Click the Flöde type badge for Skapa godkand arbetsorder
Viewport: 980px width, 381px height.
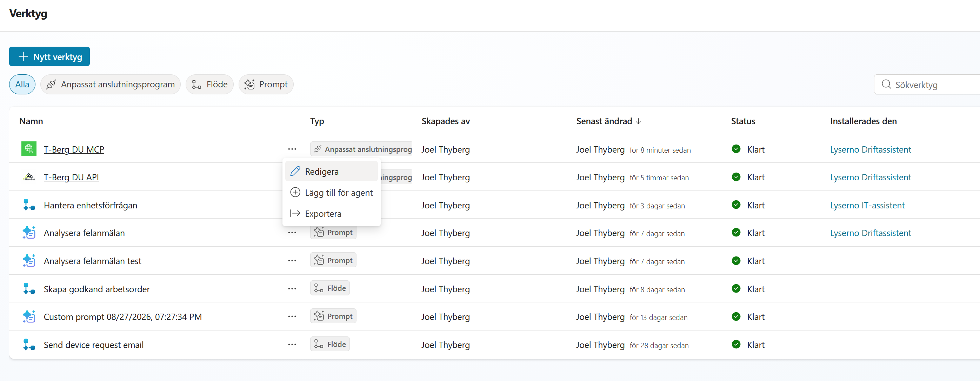[330, 288]
